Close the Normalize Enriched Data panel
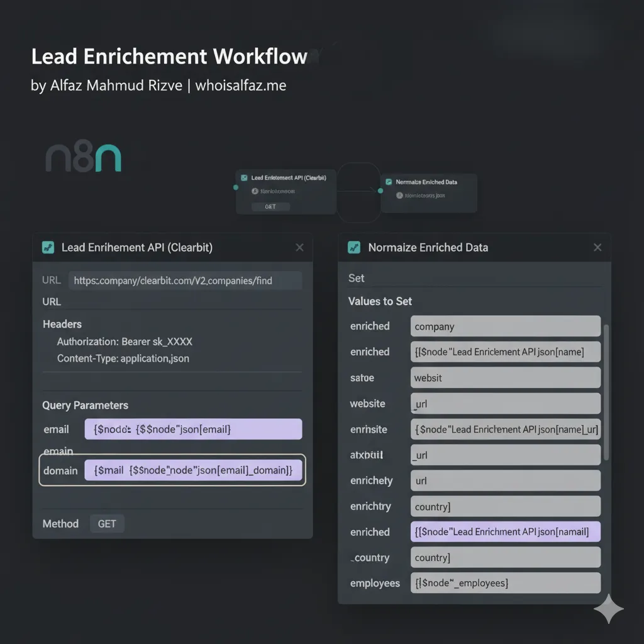This screenshot has height=644, width=644. coord(597,247)
